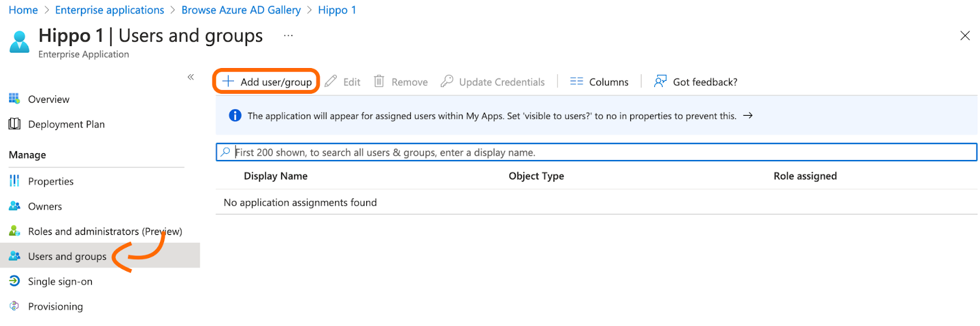The image size is (980, 326).
Task: Go to the Browse Azure AD Gallery breadcrumb
Action: tap(241, 10)
